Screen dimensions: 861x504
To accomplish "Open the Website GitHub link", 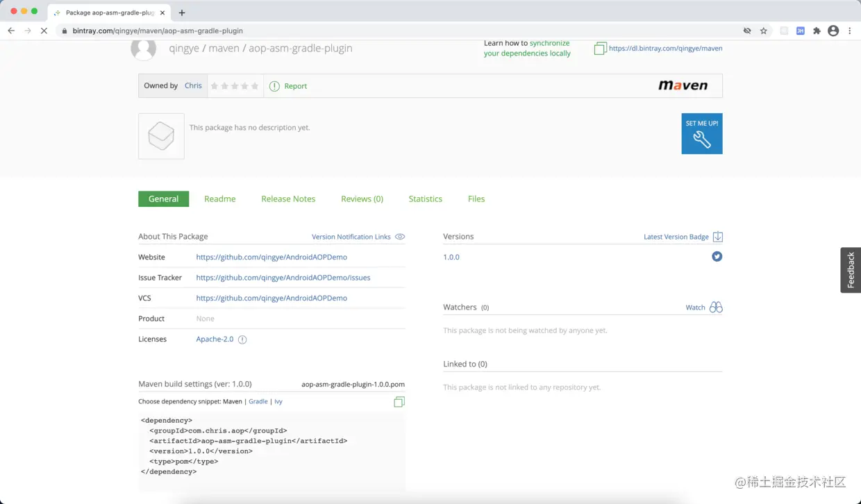I will click(271, 257).
